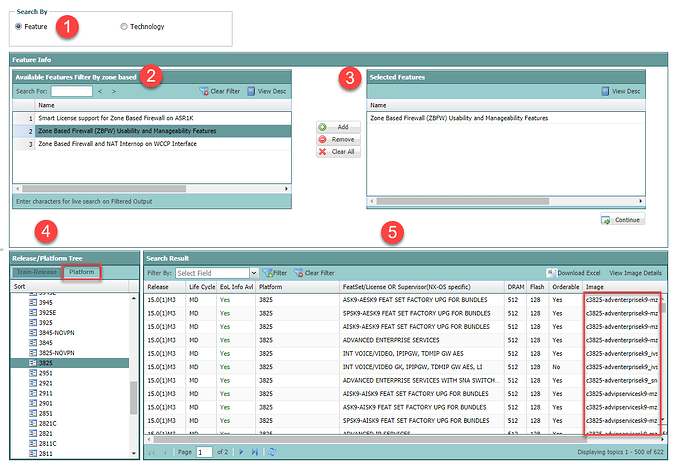Screen dimensions: 690x466
Task: Click the Clear All button
Action: tap(338, 151)
